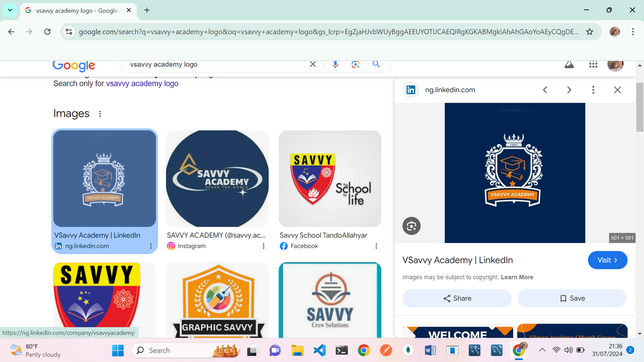Save the image with Save button
The width and height of the screenshot is (644, 362).
pos(572,298)
